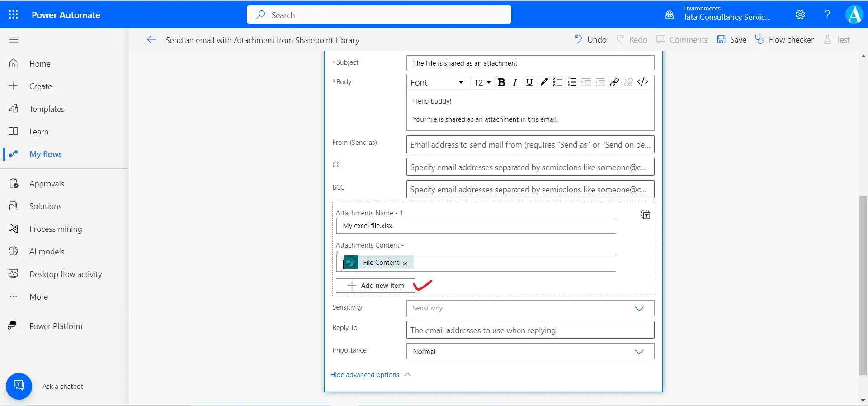Click the Test button

(837, 40)
